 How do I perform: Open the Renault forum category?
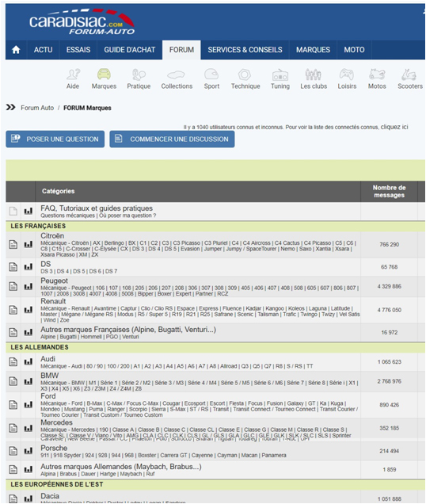[x=53, y=301]
